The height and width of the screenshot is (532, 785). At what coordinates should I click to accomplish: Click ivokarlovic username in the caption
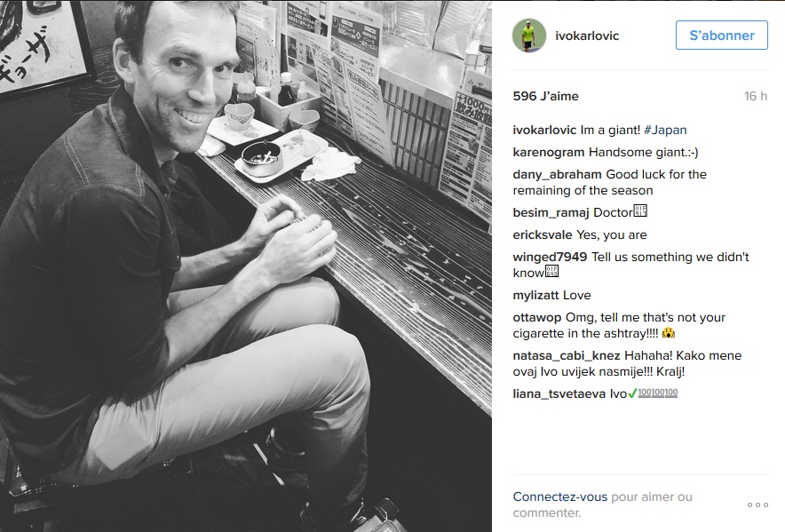[x=544, y=130]
